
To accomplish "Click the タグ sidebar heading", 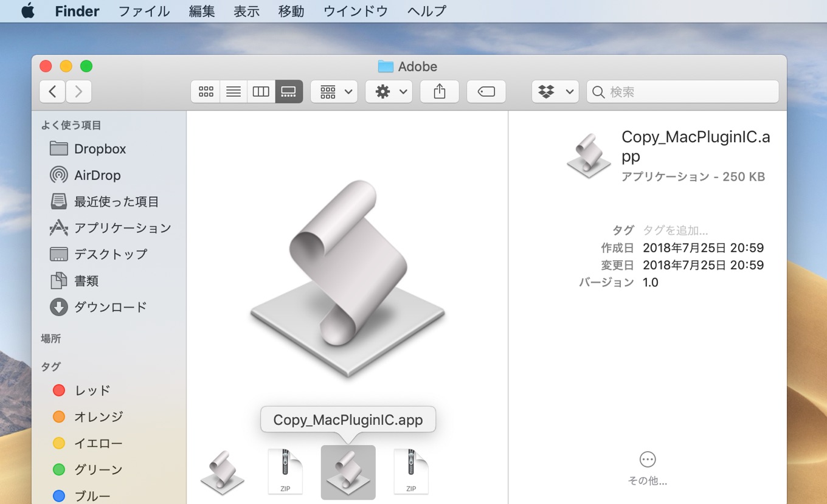I will click(x=51, y=367).
